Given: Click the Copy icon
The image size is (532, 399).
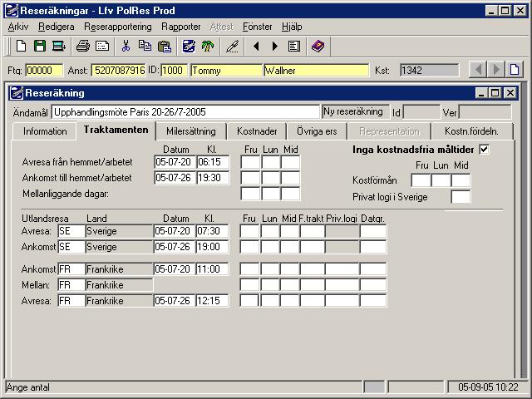Looking at the screenshot, I should [x=145, y=47].
